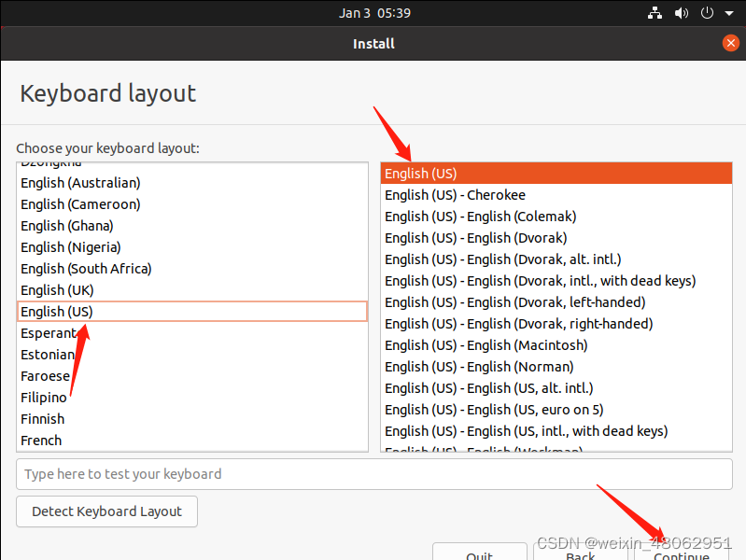The width and height of the screenshot is (746, 560).
Task: Click the power icon in top bar
Action: click(x=707, y=13)
